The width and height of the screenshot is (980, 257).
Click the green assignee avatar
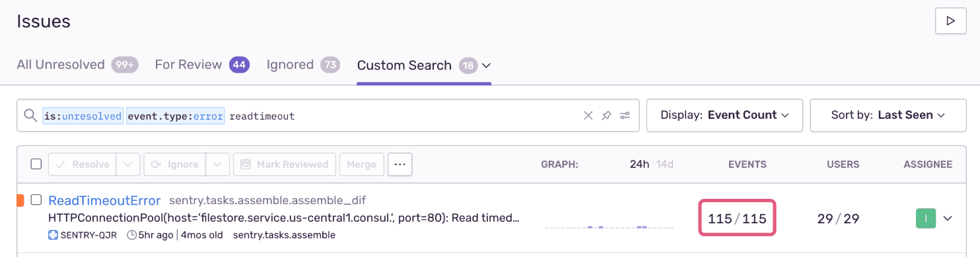[x=926, y=219]
